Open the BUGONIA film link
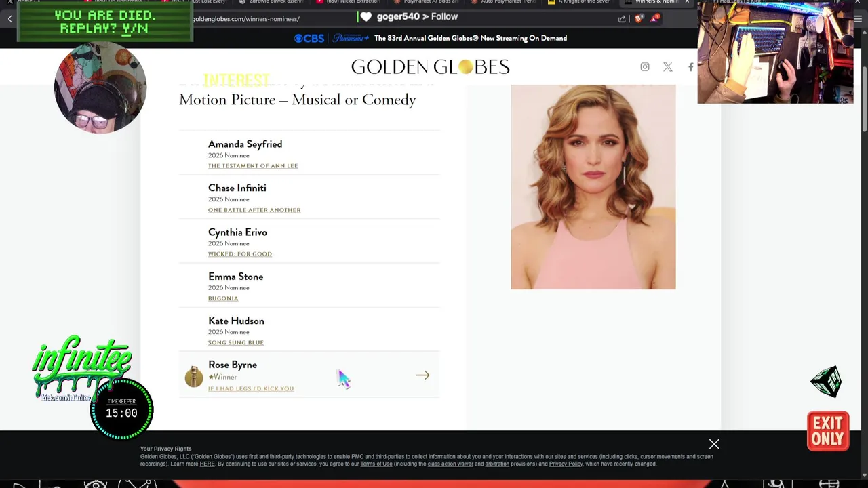Screen dimensions: 868x488 coord(223,298)
